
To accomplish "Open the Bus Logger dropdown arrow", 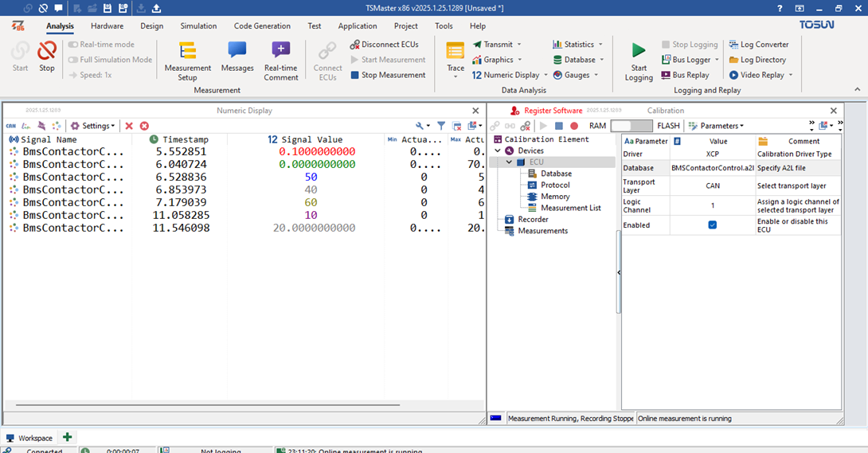I will pyautogui.click(x=717, y=60).
